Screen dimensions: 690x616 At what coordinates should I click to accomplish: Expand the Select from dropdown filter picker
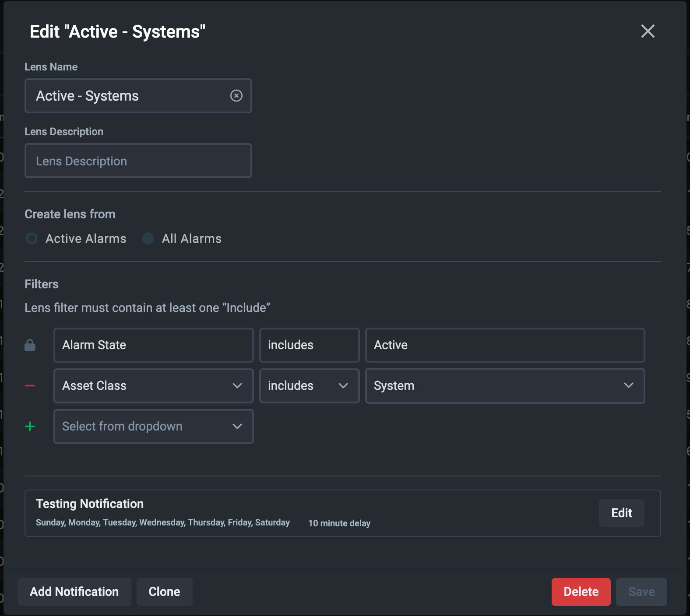pos(153,426)
